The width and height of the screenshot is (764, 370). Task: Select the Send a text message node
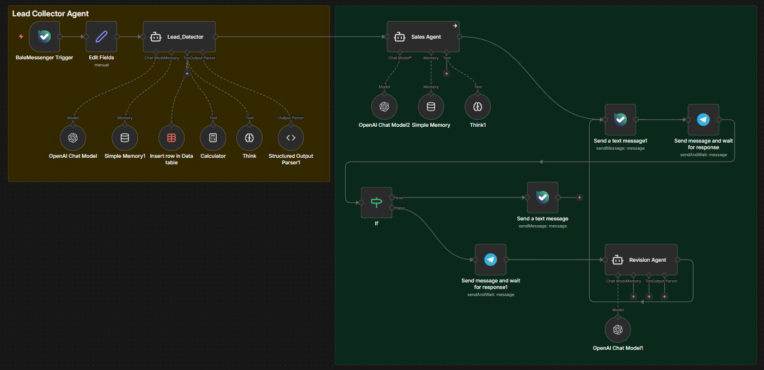tap(542, 197)
